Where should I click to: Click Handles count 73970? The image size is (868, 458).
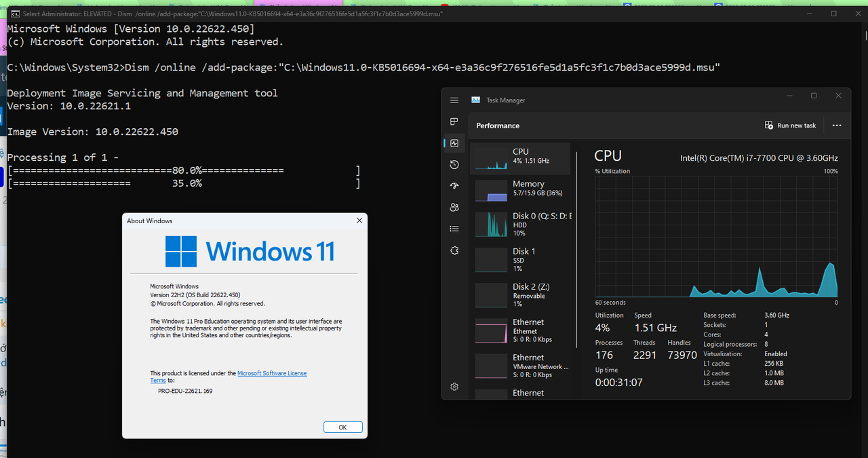pos(682,355)
